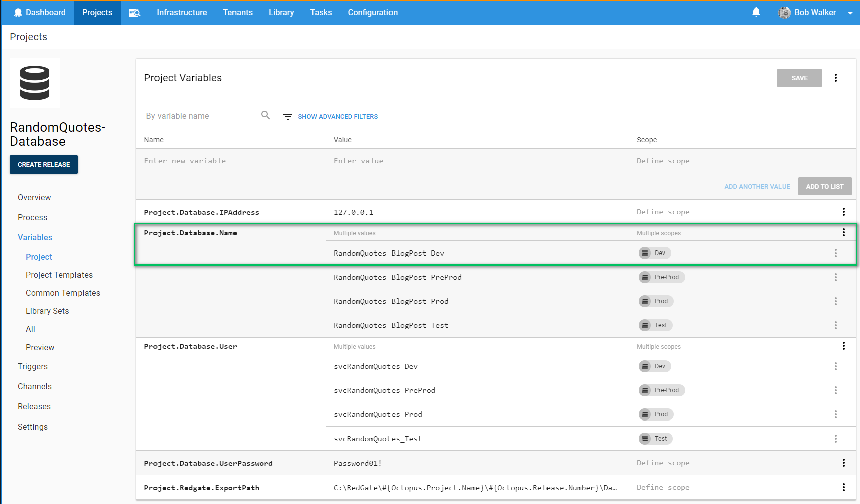Click the Dev scope chip for RandomQuotes_BlogPost_Dev
This screenshot has width=860, height=504.
click(655, 253)
